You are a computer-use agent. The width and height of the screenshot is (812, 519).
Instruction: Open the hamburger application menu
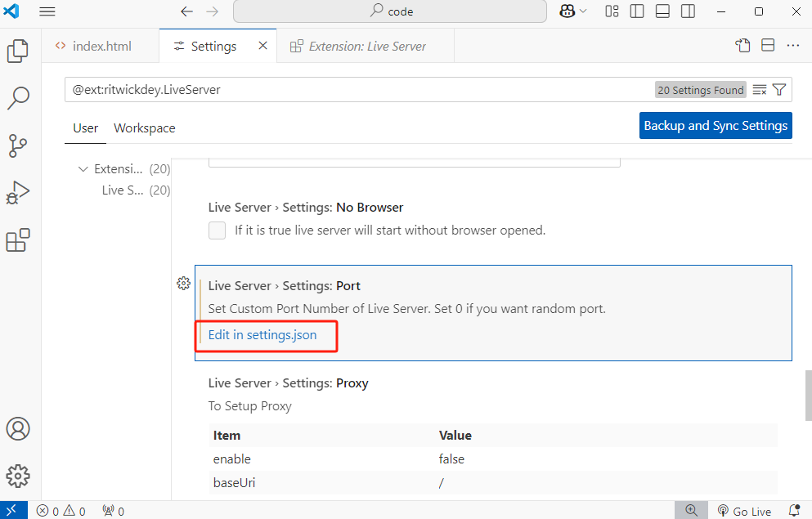click(x=47, y=11)
